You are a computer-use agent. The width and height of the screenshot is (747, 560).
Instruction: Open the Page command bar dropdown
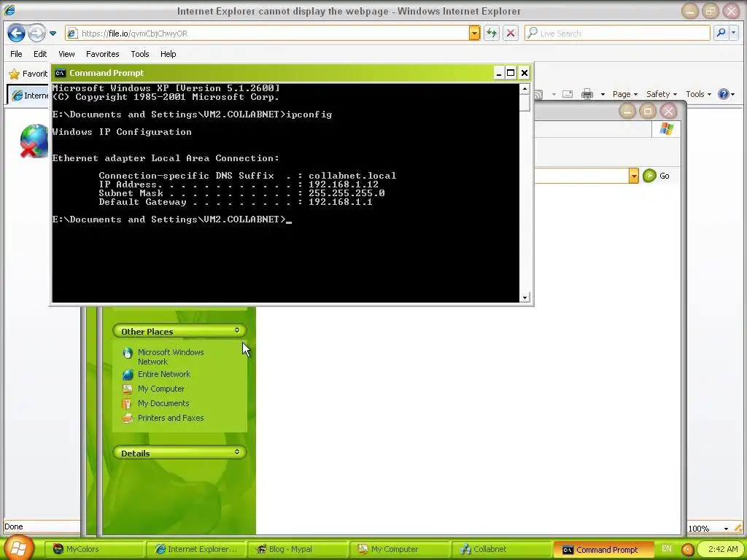coord(624,94)
